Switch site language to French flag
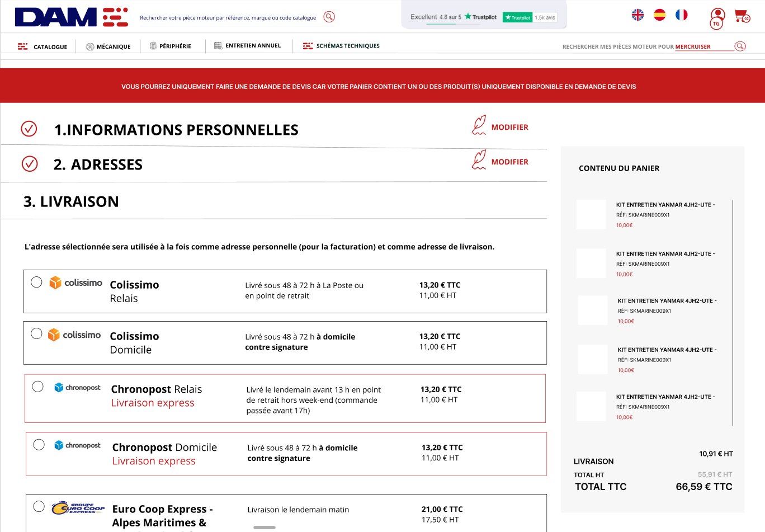This screenshot has height=532, width=765. click(681, 15)
